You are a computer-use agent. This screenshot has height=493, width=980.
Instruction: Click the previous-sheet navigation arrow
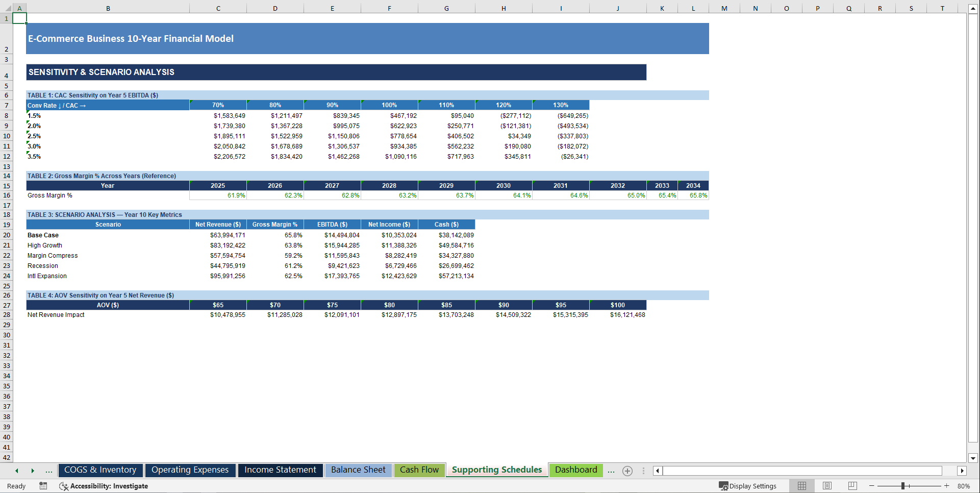(16, 471)
